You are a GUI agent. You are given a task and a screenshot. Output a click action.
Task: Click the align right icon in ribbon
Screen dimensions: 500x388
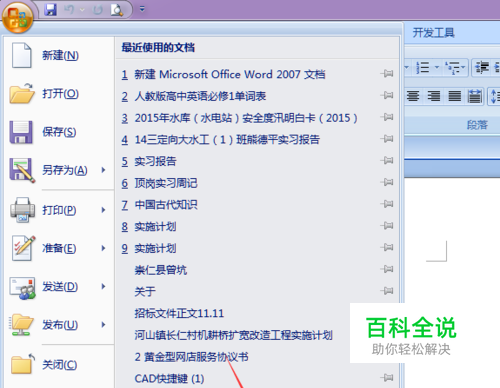pos(434,96)
